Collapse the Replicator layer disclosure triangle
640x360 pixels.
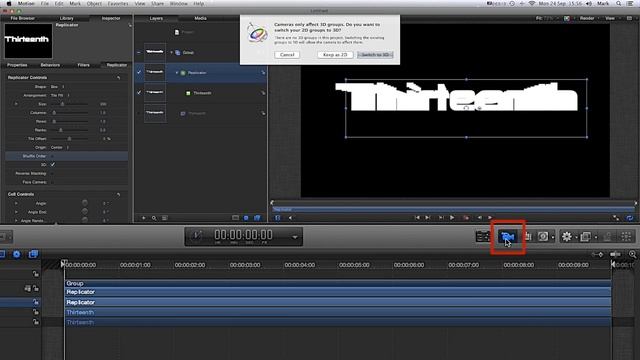177,73
